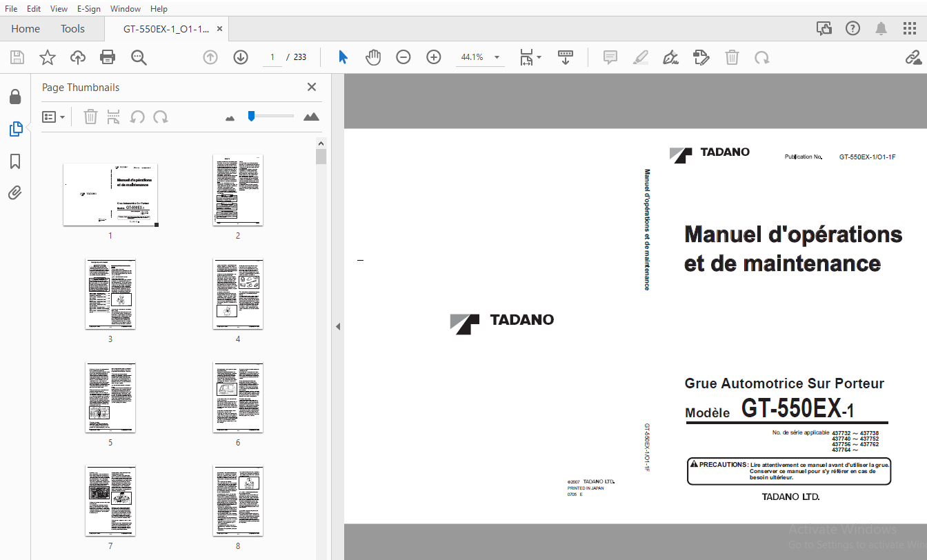The width and height of the screenshot is (927, 560).
Task: Select page 7 thumbnail
Action: (110, 501)
